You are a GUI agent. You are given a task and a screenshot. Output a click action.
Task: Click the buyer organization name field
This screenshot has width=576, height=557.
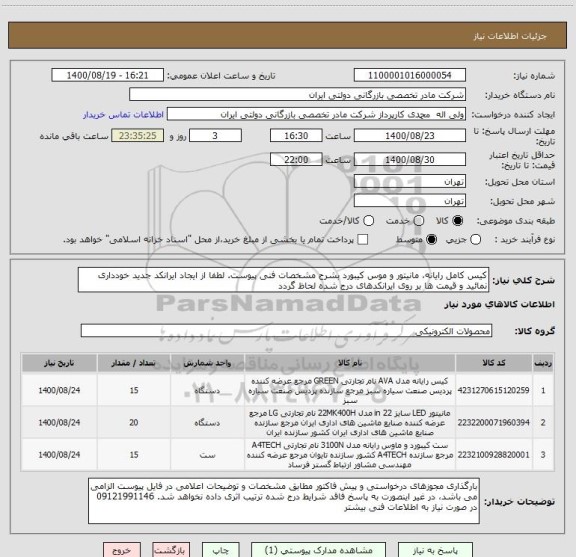pos(297,95)
